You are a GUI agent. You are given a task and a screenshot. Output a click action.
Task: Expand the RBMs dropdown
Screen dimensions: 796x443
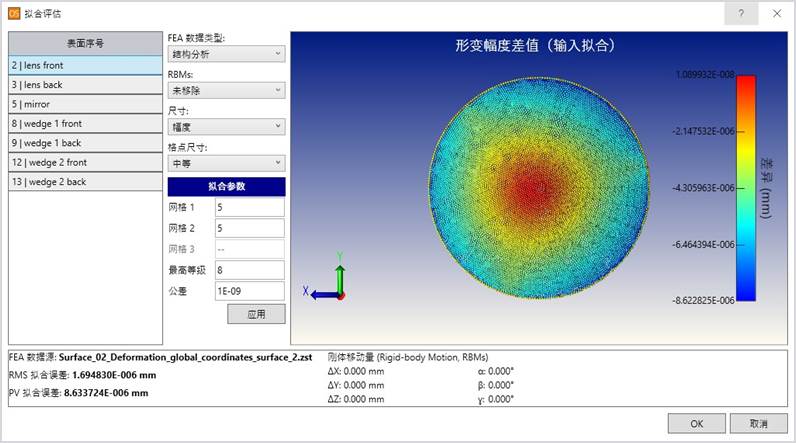pyautogui.click(x=226, y=91)
